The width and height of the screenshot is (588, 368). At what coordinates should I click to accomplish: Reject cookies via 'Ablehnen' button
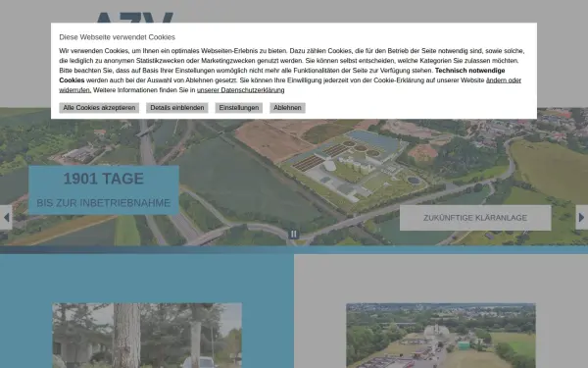tap(287, 108)
